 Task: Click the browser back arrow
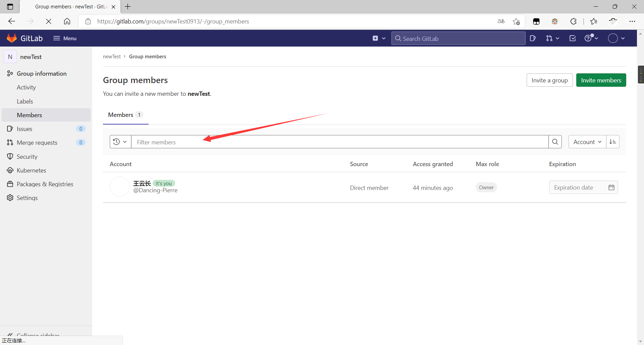tap(12, 21)
